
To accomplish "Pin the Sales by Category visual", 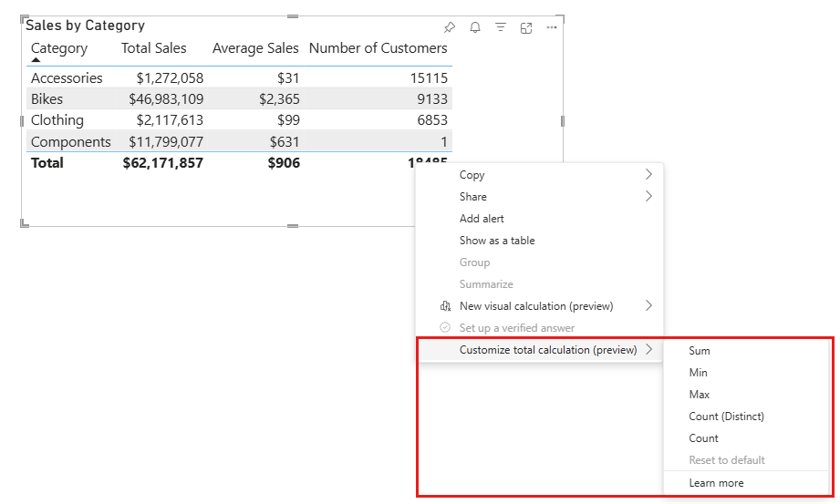I will pos(450,28).
